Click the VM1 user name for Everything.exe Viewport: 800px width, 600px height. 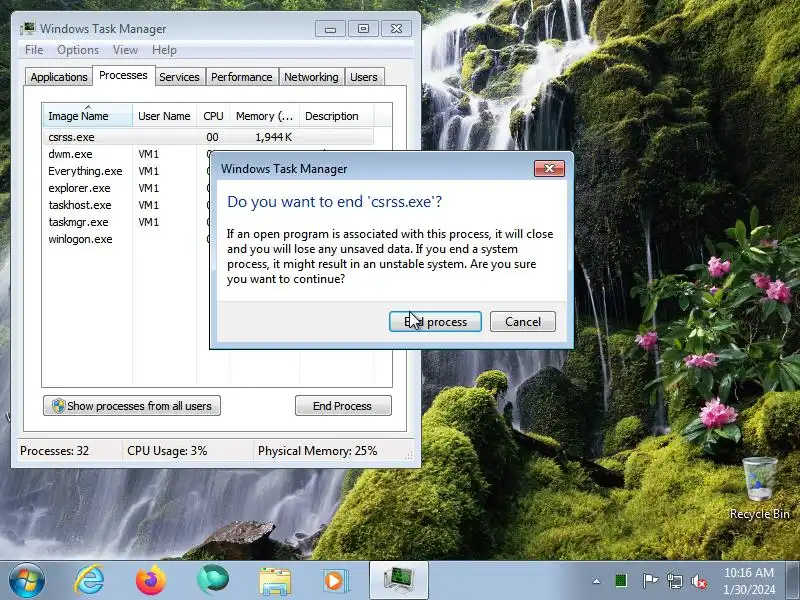[x=148, y=171]
